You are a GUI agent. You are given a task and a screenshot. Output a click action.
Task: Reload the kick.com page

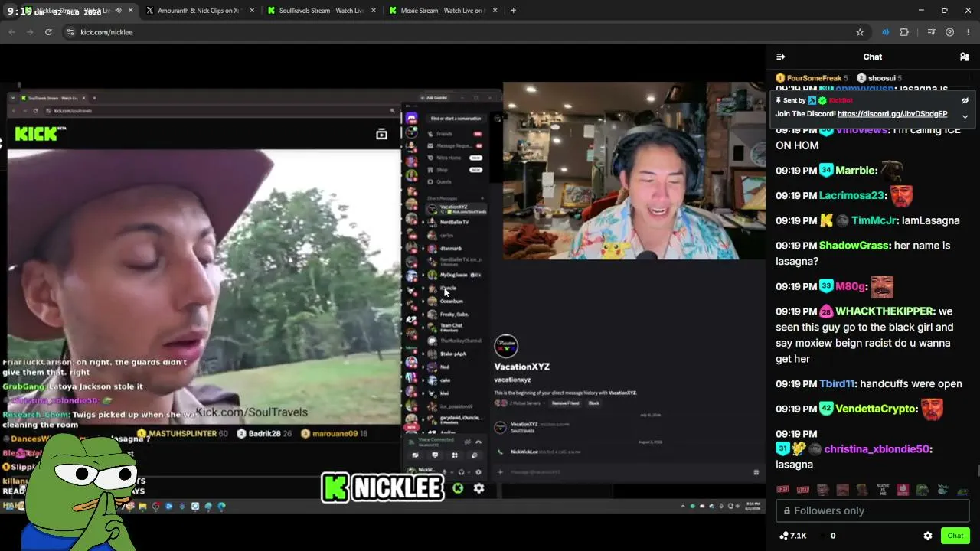[x=48, y=32]
